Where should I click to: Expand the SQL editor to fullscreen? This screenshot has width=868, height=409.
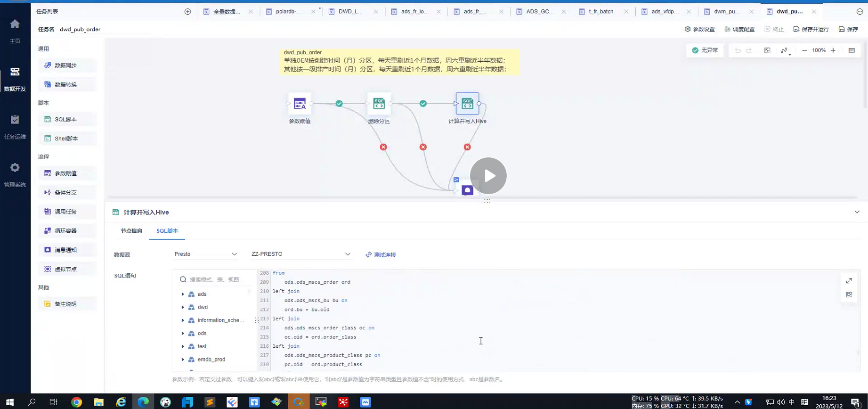(x=849, y=281)
